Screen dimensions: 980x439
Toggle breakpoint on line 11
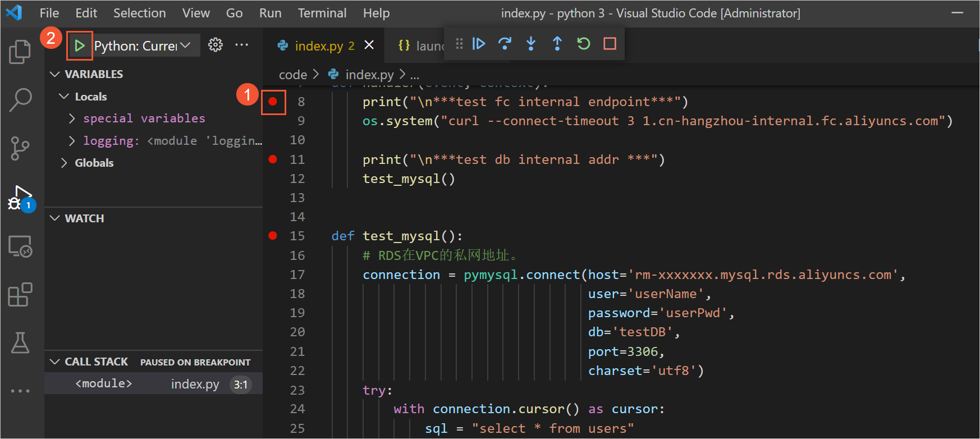[x=273, y=159]
